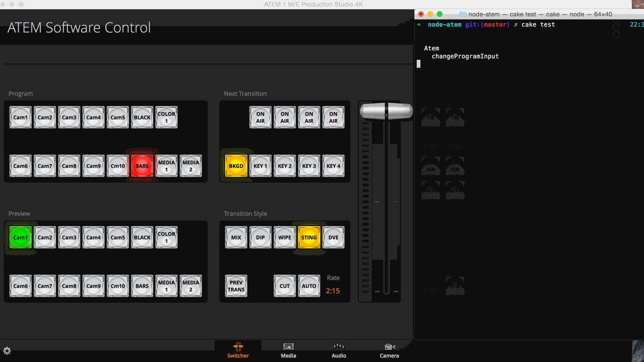Select Cm10 on Program bus

(118, 166)
